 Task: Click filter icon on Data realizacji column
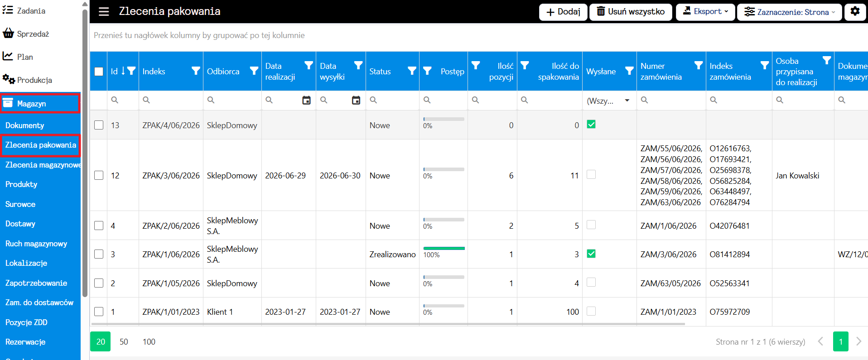point(309,66)
